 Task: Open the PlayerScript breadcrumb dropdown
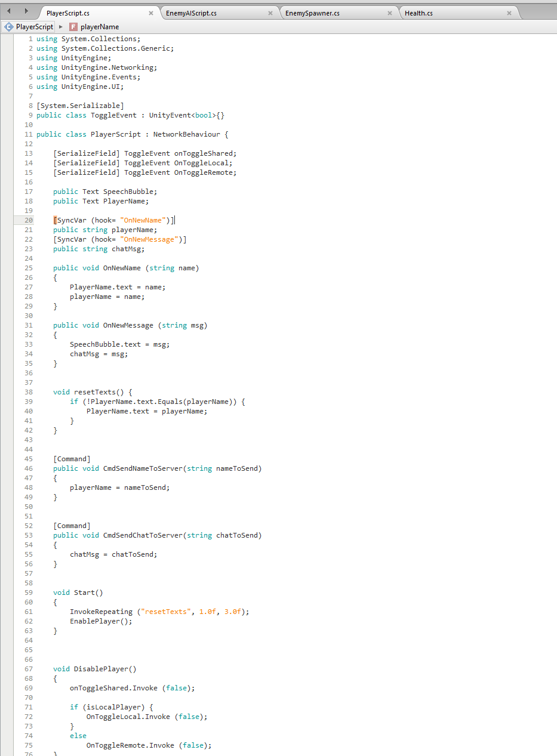[35, 26]
